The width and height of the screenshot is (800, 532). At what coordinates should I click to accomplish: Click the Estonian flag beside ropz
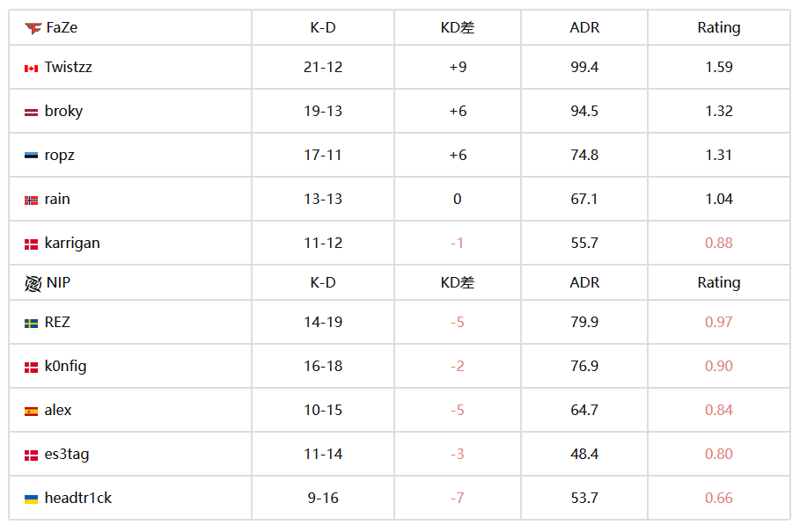(x=31, y=156)
